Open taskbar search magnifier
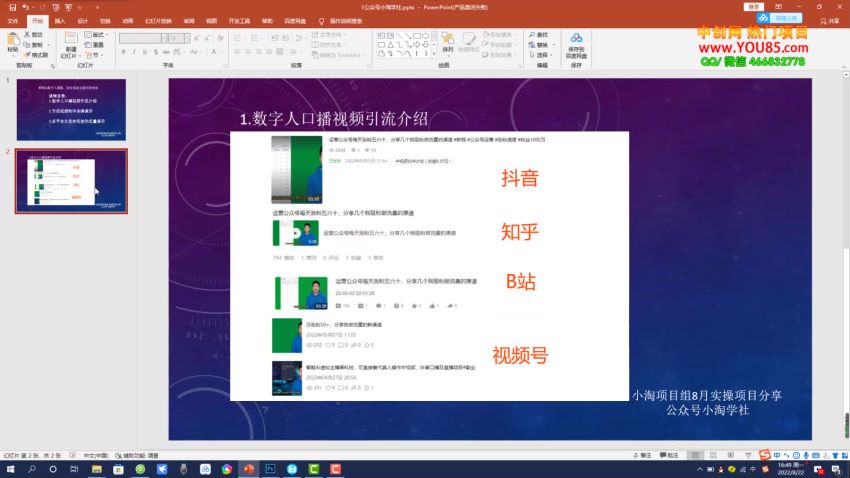This screenshot has width=850, height=478. click(x=31, y=469)
